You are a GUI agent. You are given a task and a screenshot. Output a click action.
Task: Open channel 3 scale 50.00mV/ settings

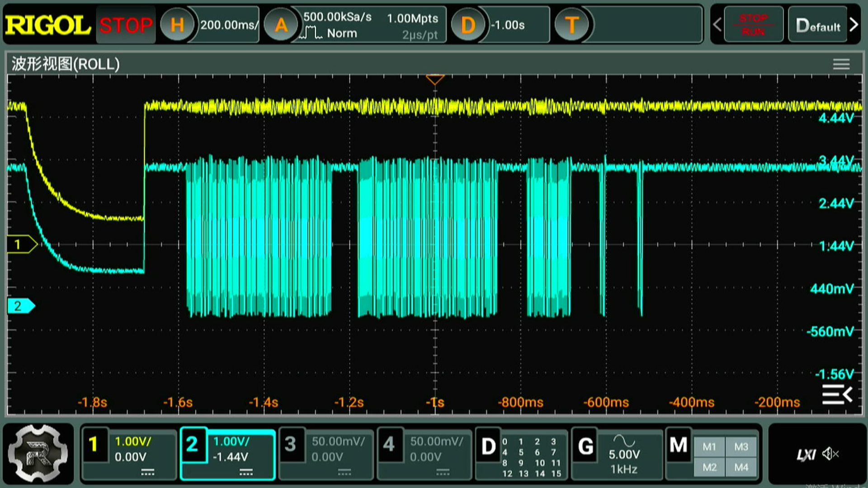coord(338,441)
